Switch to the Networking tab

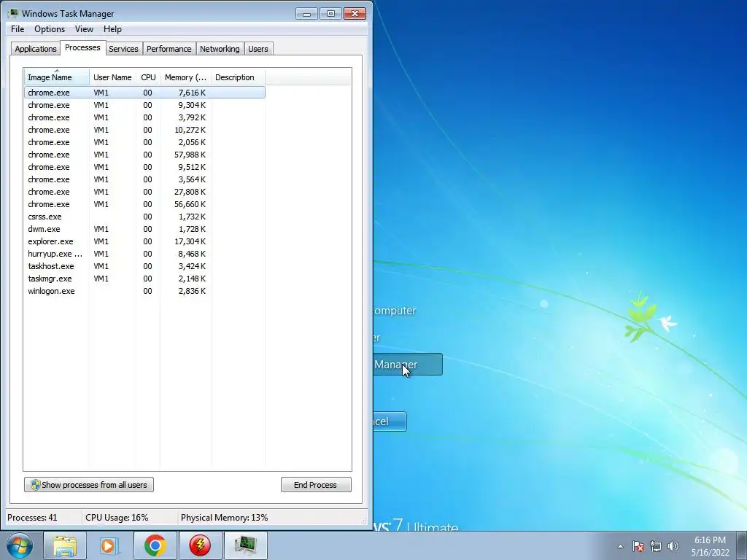(220, 49)
